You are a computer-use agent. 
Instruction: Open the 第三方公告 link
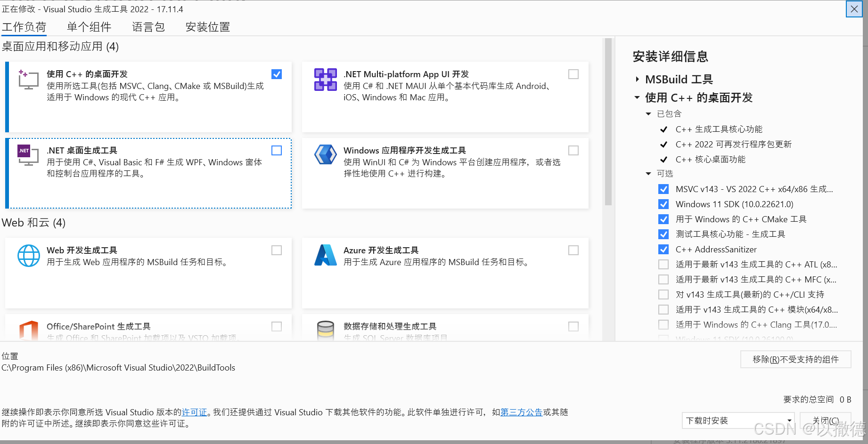pos(521,412)
